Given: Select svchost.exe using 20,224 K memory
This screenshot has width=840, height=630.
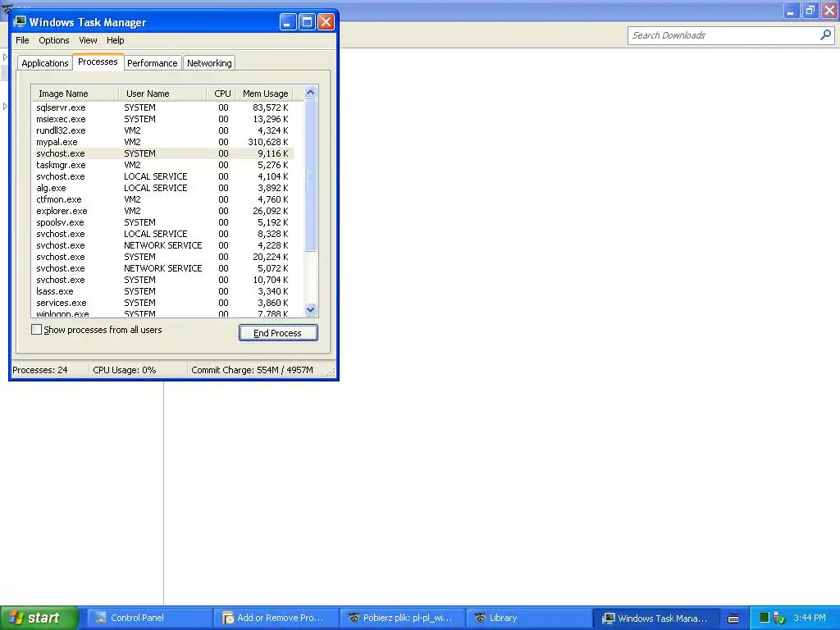Looking at the screenshot, I should 163,257.
